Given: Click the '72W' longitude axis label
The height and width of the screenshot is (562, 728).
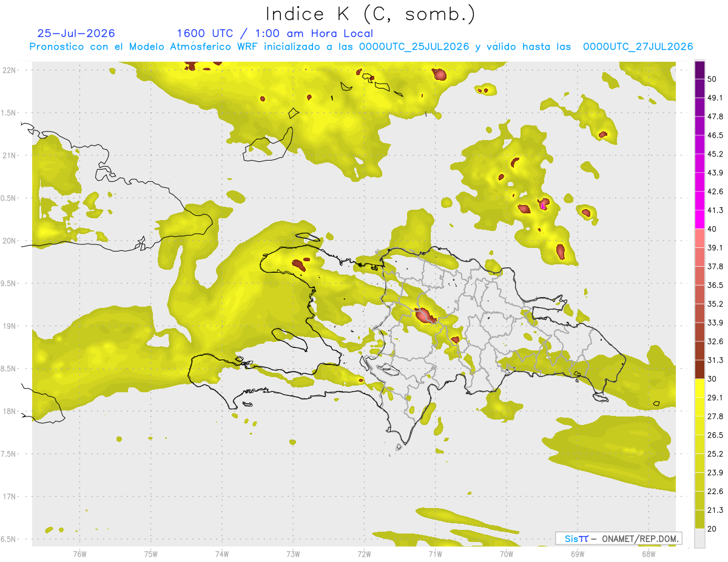Looking at the screenshot, I should point(364,554).
